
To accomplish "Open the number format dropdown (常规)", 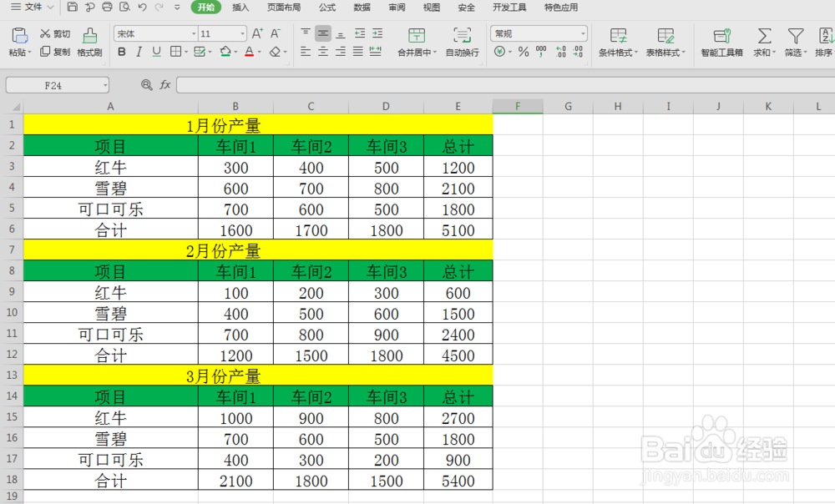I will pos(583,33).
